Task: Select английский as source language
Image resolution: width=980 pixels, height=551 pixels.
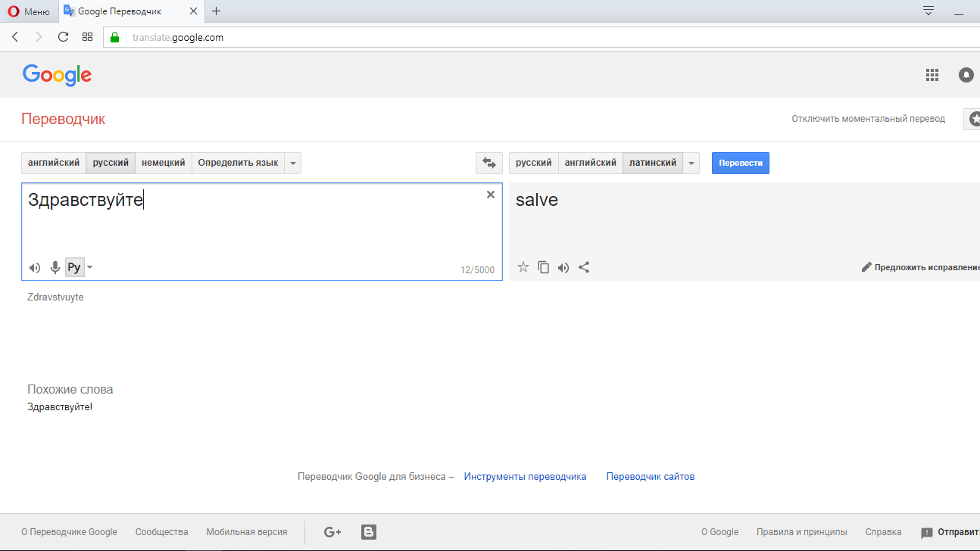Action: [x=54, y=163]
